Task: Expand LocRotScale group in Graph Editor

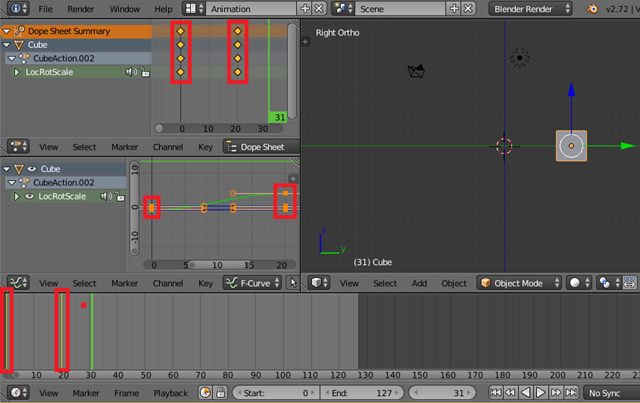Action: [17, 196]
